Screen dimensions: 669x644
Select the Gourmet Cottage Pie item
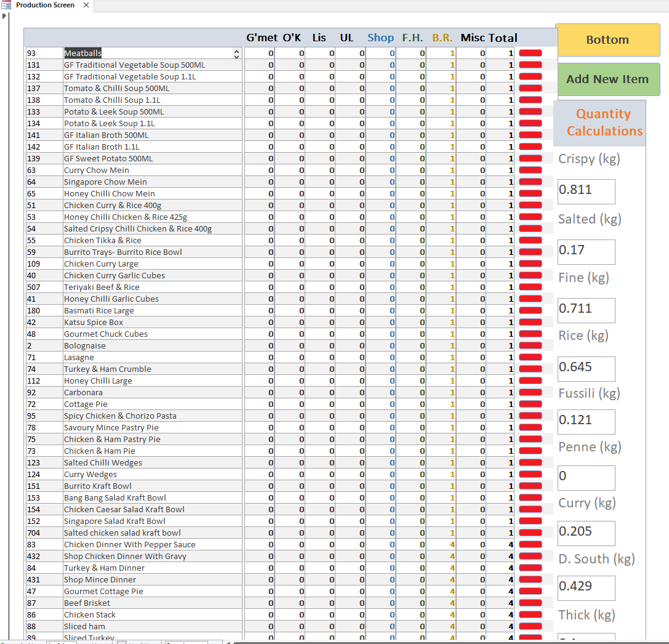(x=152, y=592)
